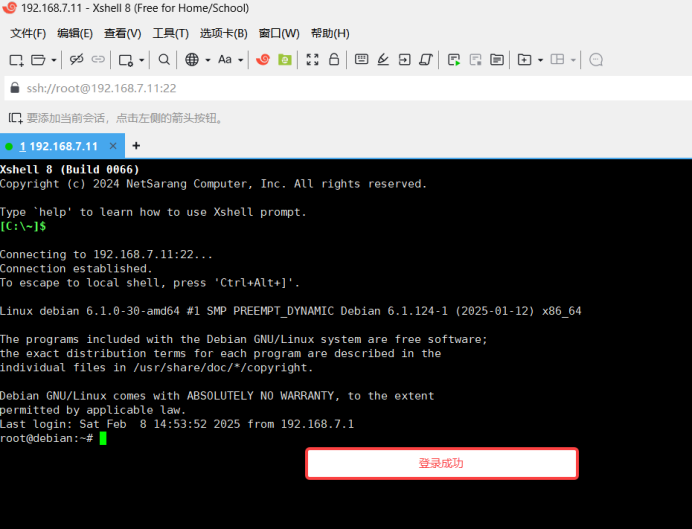Add a new tab with plus button
692x529 pixels.
pos(137,146)
